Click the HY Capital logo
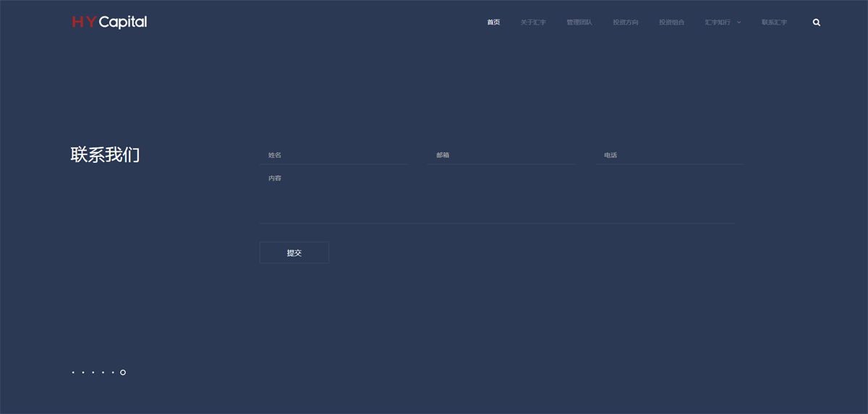Screen dimensions: 868x414 109,22
